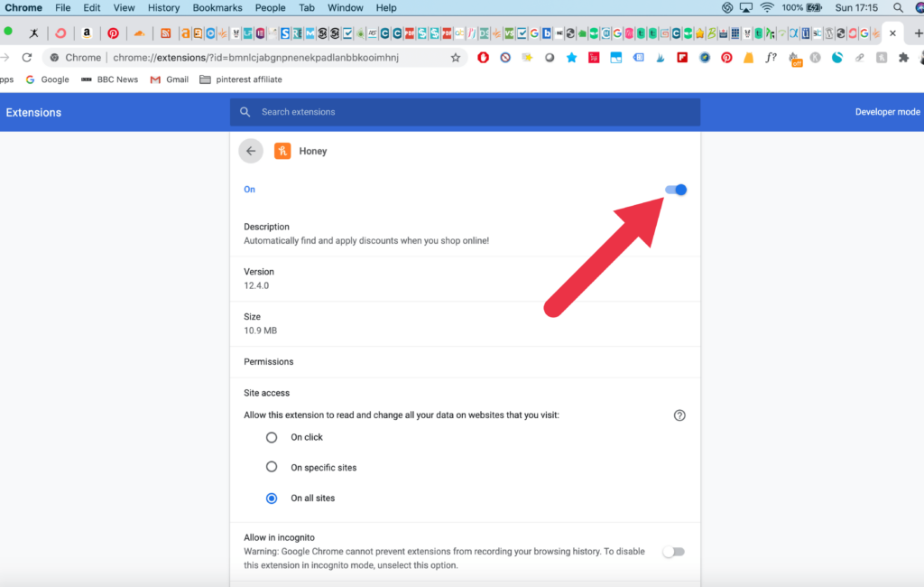The width and height of the screenshot is (924, 587).
Task: Click the extension icon with the off badge
Action: [x=795, y=59]
